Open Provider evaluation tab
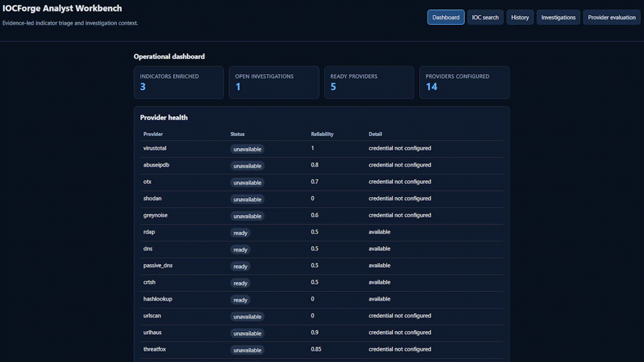The width and height of the screenshot is (644, 362). [612, 17]
